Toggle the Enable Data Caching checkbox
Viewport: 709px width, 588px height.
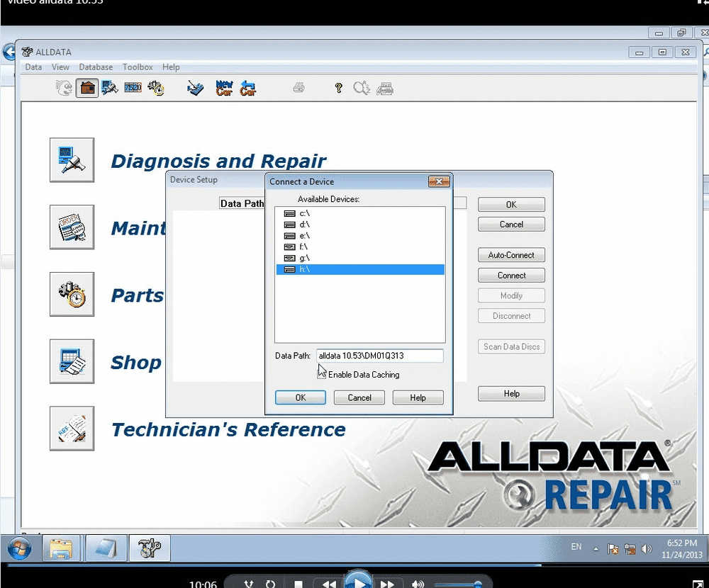(x=321, y=375)
